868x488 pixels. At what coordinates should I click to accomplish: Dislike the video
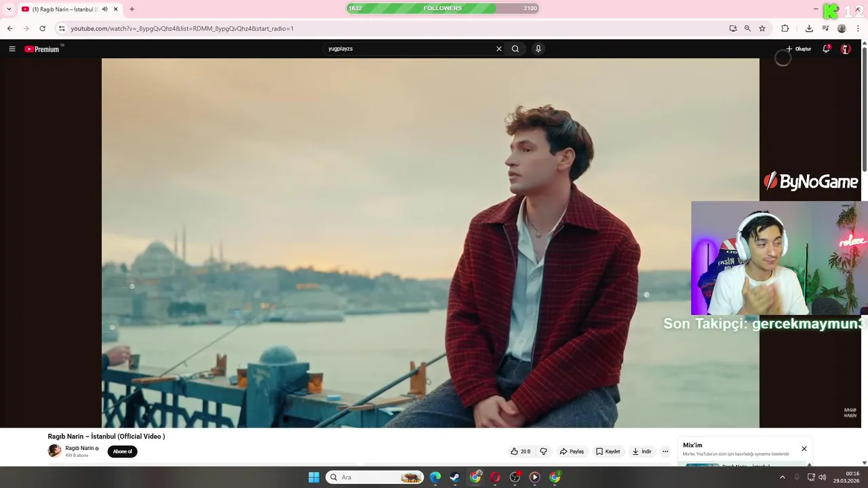pos(543,451)
